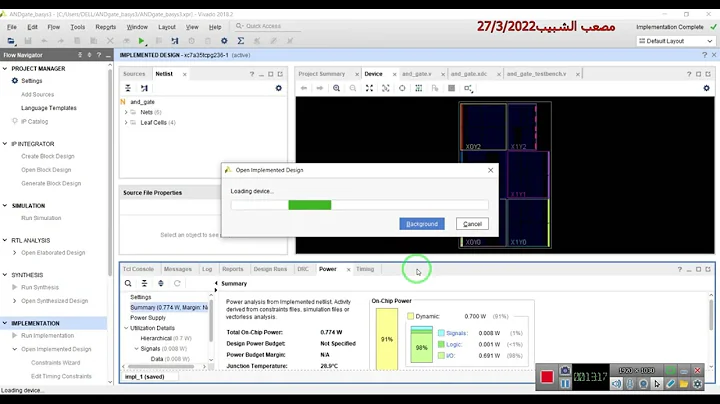Open the Reports menu
The image size is (720, 404).
[x=106, y=27]
